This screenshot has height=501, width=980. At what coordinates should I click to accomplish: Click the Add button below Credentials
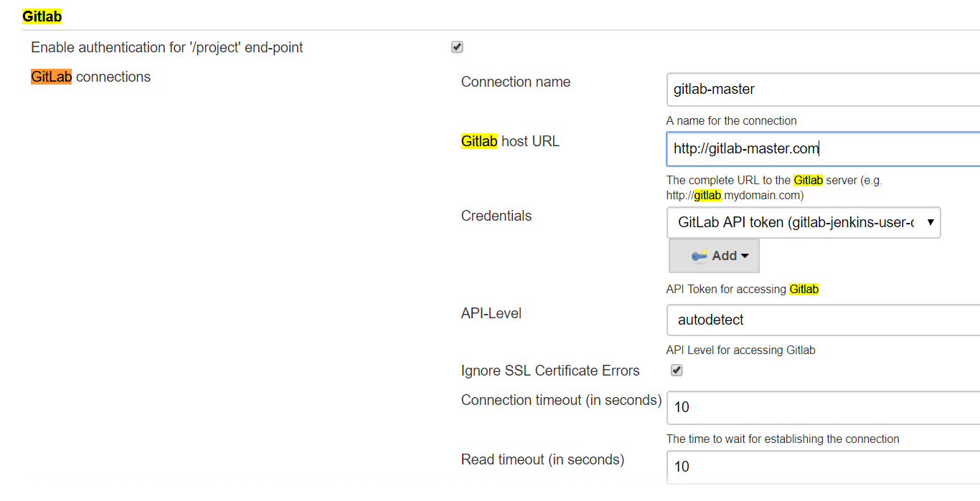[x=714, y=256]
